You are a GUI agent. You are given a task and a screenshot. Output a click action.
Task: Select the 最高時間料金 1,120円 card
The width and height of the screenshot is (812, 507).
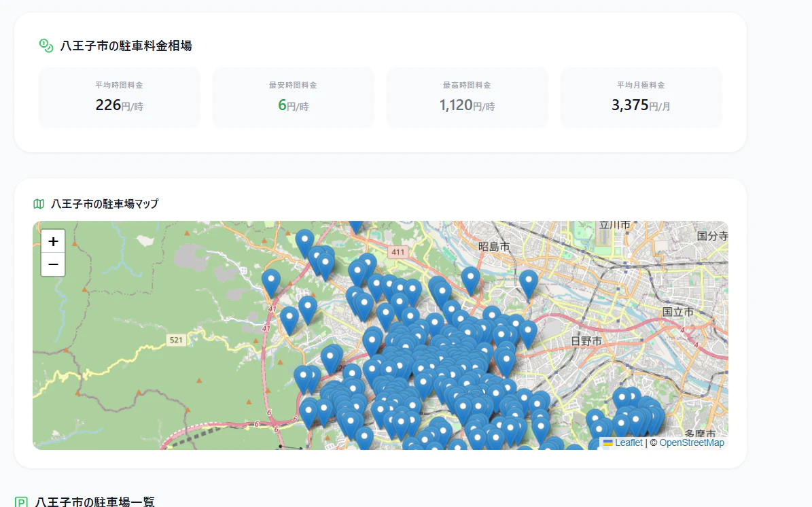tap(467, 97)
